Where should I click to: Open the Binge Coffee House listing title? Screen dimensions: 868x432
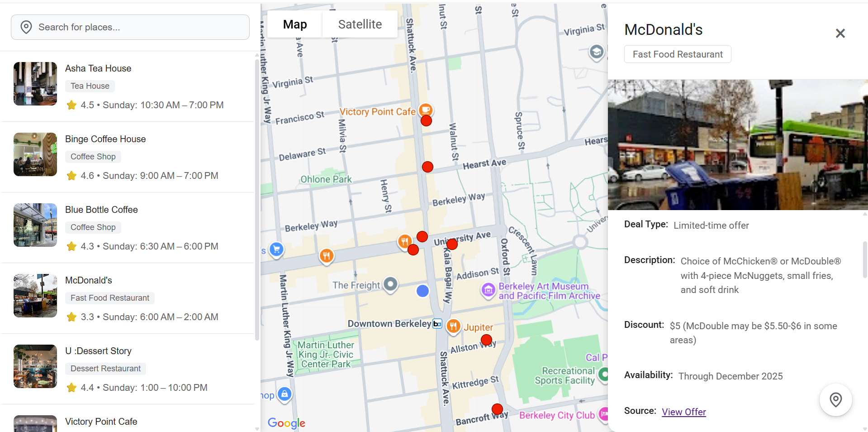tap(105, 139)
